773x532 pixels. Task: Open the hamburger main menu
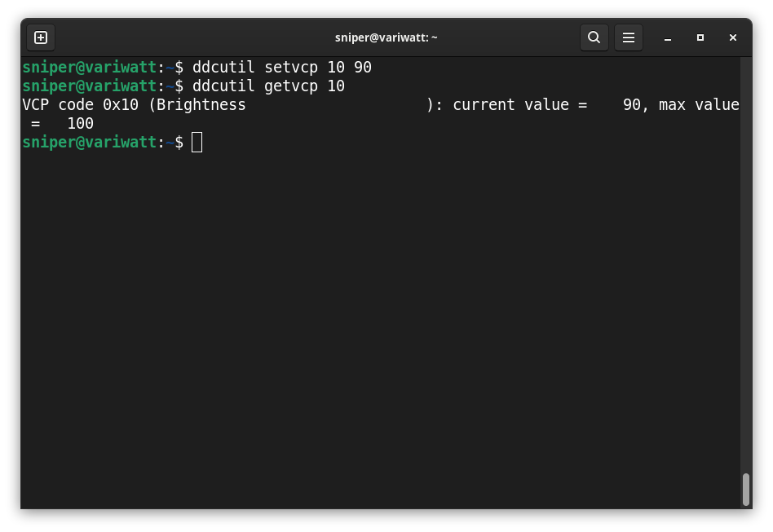coord(629,37)
